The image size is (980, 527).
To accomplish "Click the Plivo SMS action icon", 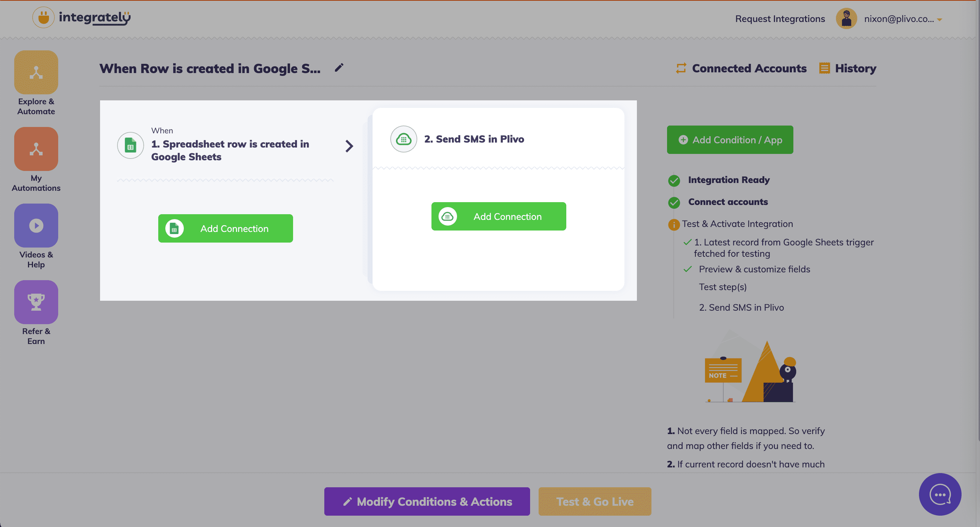I will [x=404, y=139].
